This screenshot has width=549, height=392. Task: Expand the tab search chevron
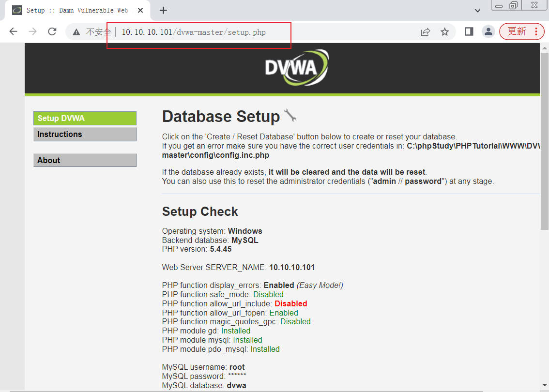(477, 10)
